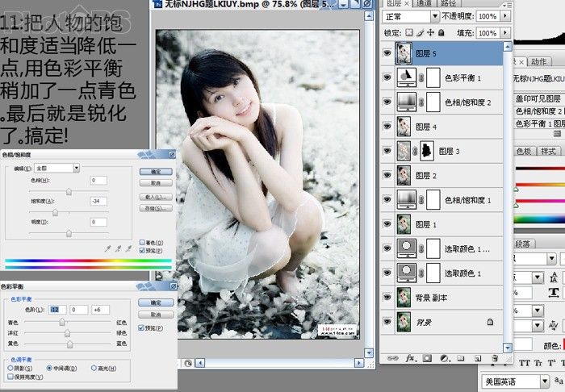565x392 pixels.
Task: Click the link layers icon in Layers panel
Action: [x=392, y=358]
